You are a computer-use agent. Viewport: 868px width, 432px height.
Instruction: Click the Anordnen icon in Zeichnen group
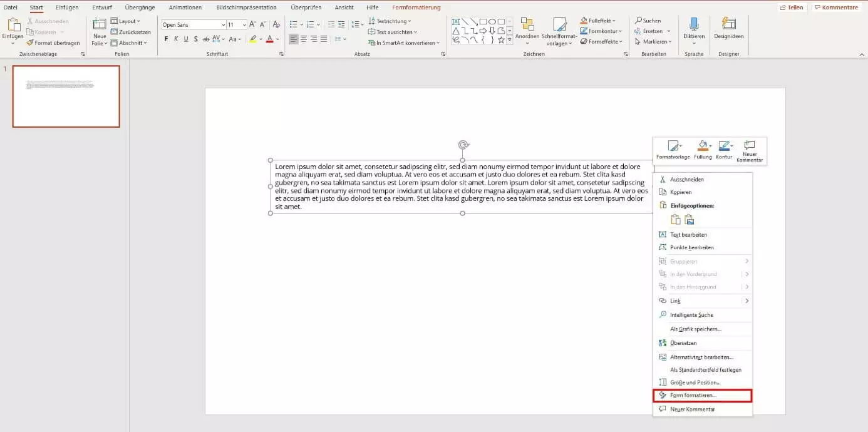(527, 25)
